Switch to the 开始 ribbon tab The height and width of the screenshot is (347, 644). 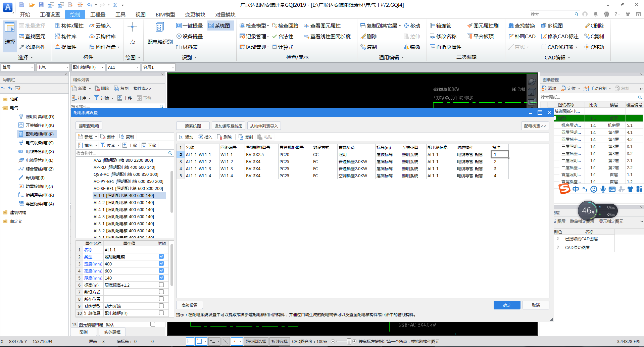(25, 14)
